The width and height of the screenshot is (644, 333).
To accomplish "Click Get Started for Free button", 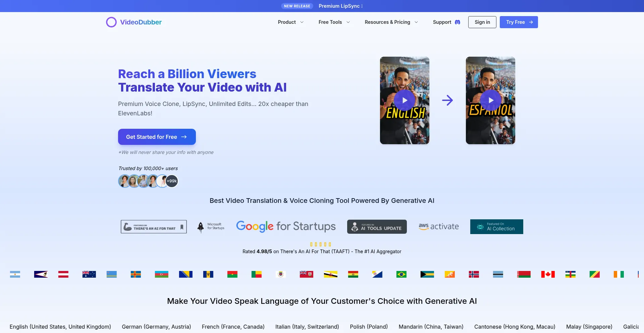I will [x=157, y=137].
